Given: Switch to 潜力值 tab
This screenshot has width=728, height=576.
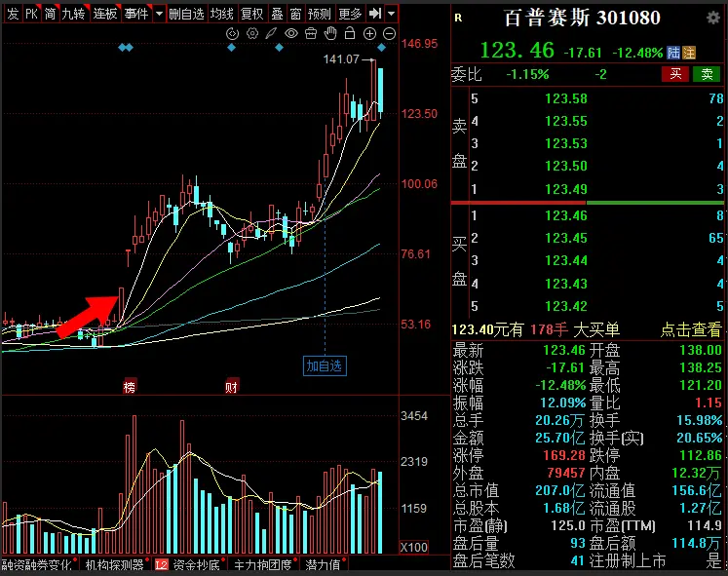Looking at the screenshot, I should pos(323,564).
